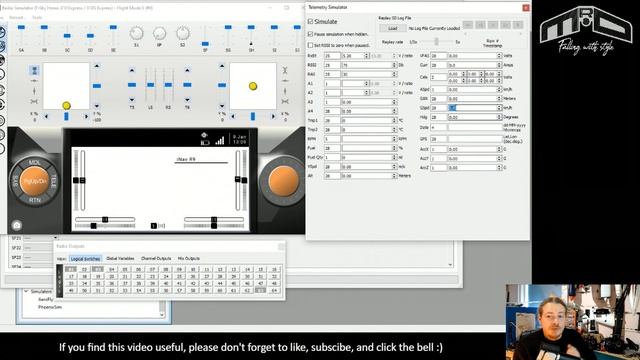Toggle Pause simulation when hidden checkbox
640x360 pixels.
tap(310, 34)
